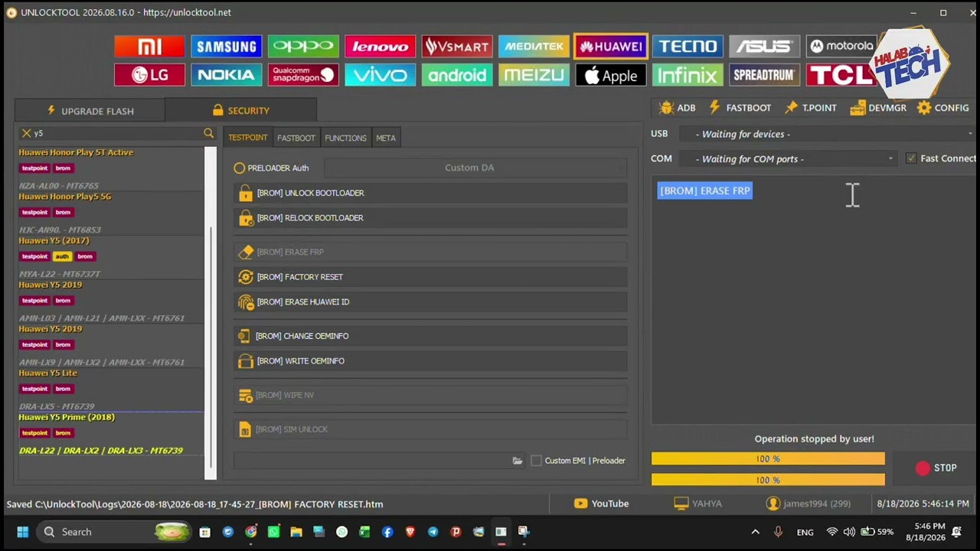Select the Qualcomm Snapdragon tile
980x551 pixels.
(303, 75)
